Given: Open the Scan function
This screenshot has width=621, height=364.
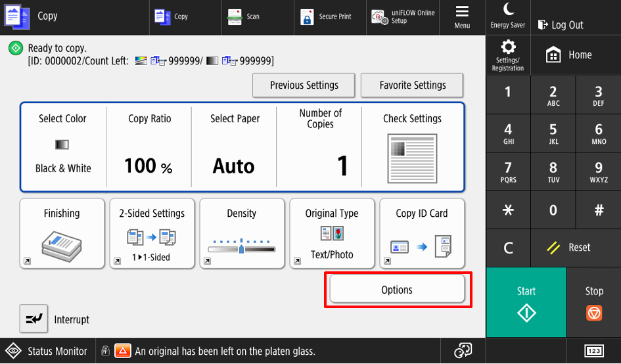Looking at the screenshot, I should [258, 17].
